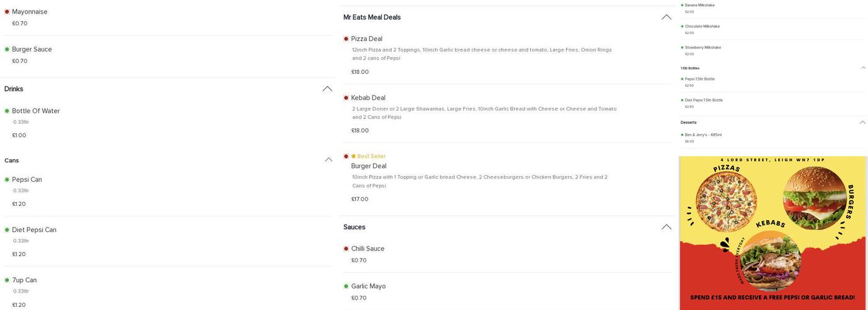Viewport: 868px width, 310px height.
Task: Choose the 7up Can item
Action: tap(24, 280)
